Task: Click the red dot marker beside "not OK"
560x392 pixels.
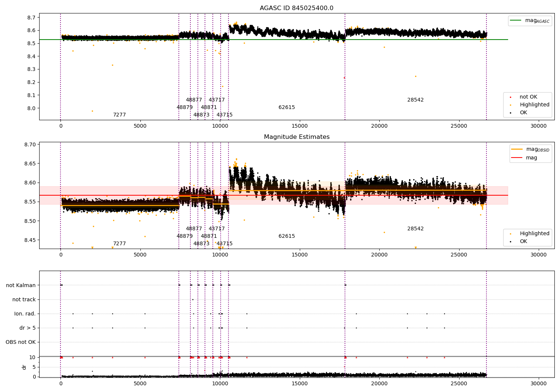Action: [x=510, y=97]
